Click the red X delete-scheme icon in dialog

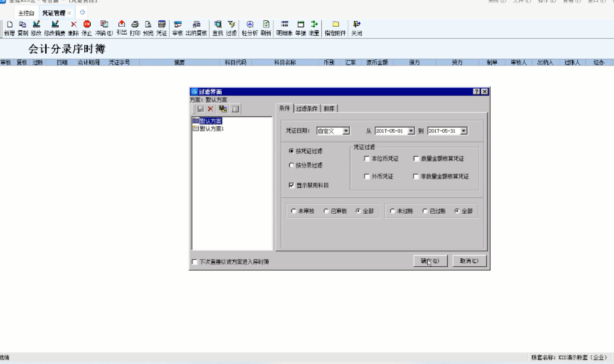[x=211, y=109]
